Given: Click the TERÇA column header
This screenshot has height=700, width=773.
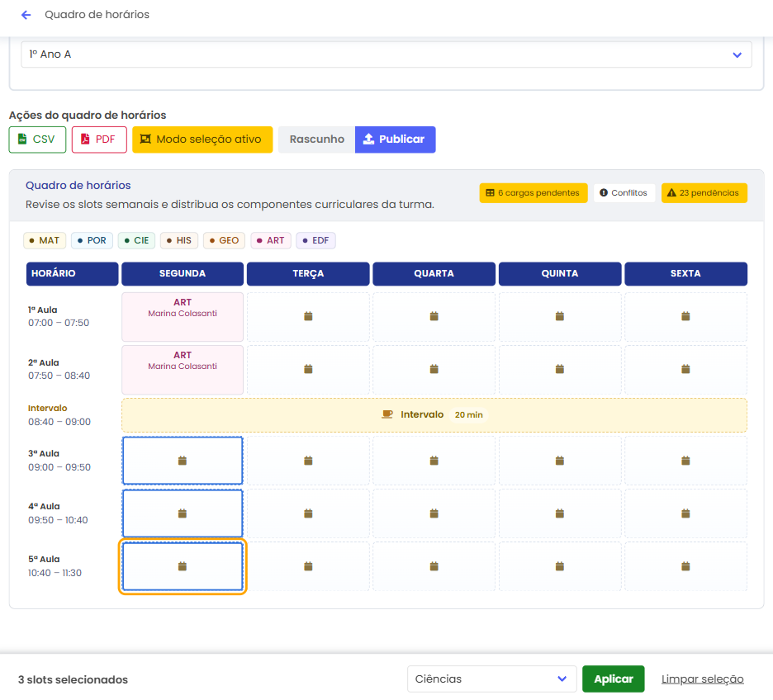Looking at the screenshot, I should tap(308, 273).
